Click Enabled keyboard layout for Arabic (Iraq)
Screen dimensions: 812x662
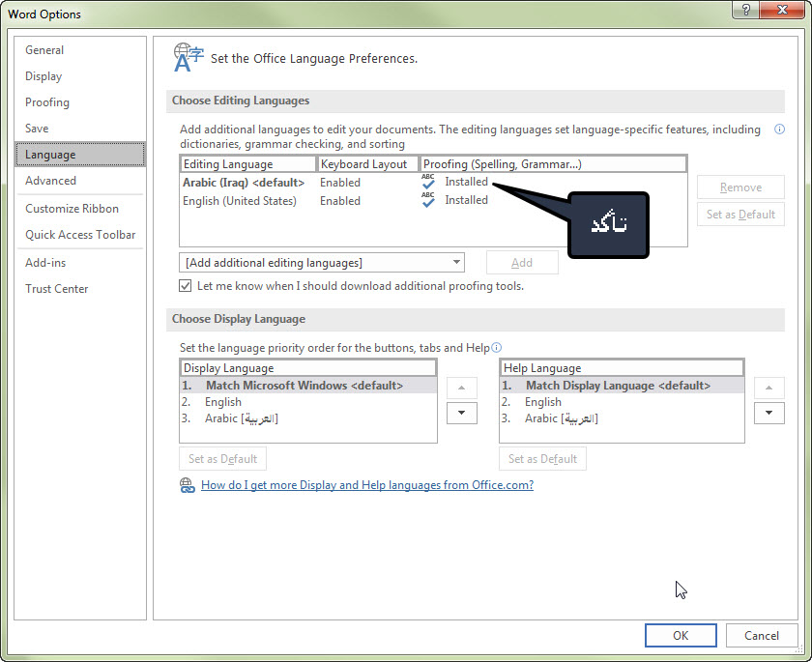(x=339, y=183)
